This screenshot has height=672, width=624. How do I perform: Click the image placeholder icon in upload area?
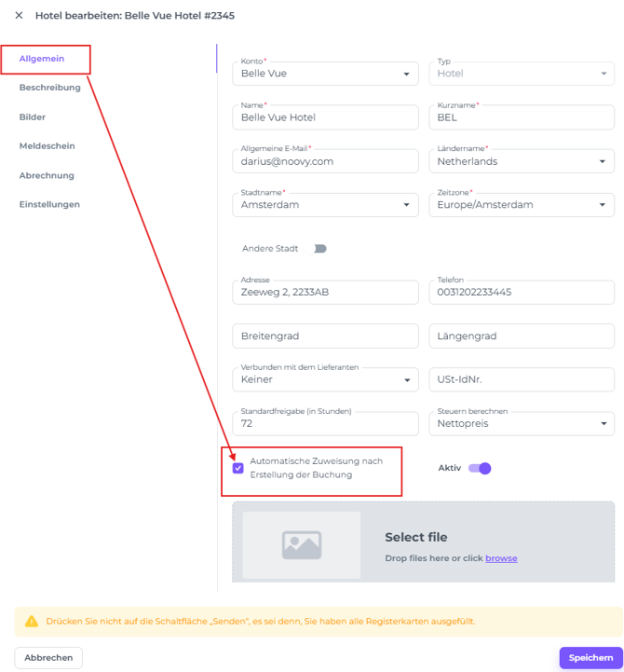pyautogui.click(x=302, y=545)
